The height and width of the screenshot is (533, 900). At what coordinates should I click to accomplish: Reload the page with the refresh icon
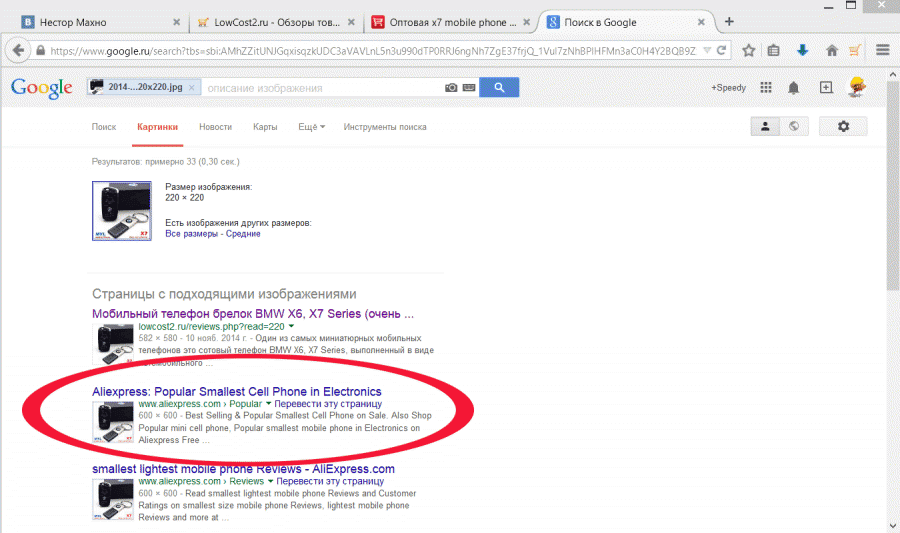(x=721, y=50)
